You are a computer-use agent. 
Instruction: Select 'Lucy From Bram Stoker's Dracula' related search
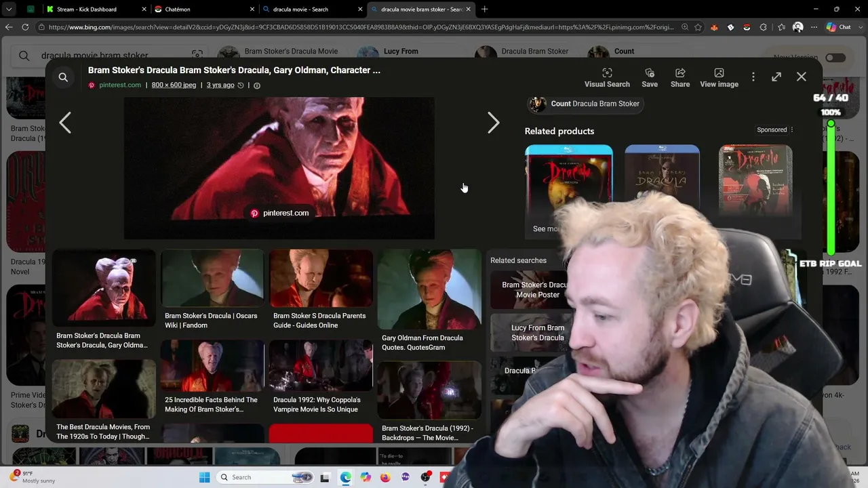click(530, 333)
